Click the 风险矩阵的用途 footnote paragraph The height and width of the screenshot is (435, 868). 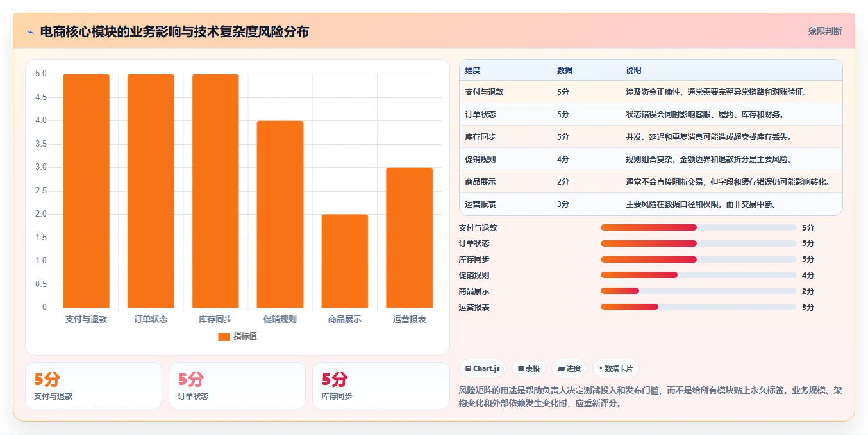coord(651,397)
